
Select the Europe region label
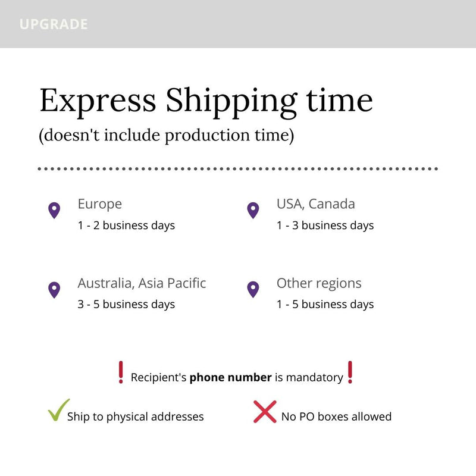click(99, 203)
